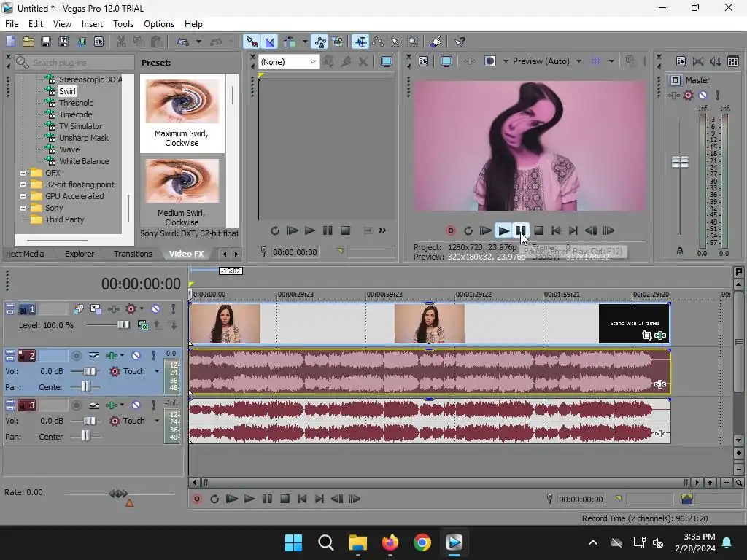The height and width of the screenshot is (560, 747).
Task: Click Preview on External Monitor icon
Action: [x=446, y=61]
